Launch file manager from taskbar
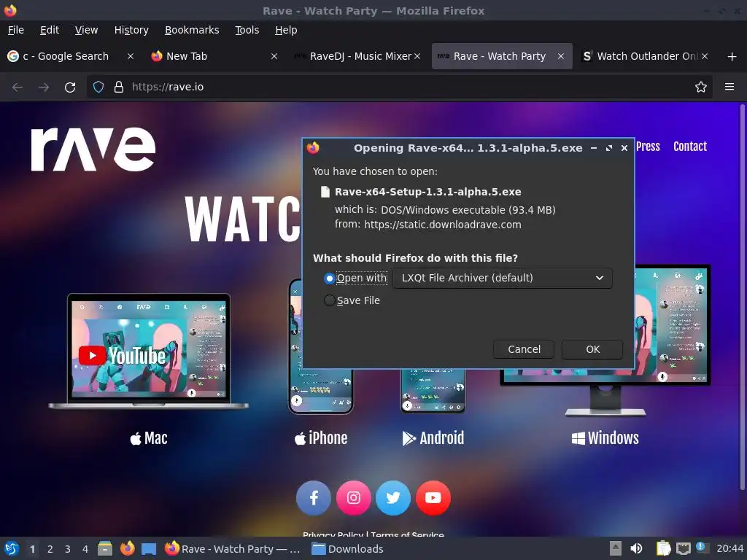 pyautogui.click(x=105, y=548)
